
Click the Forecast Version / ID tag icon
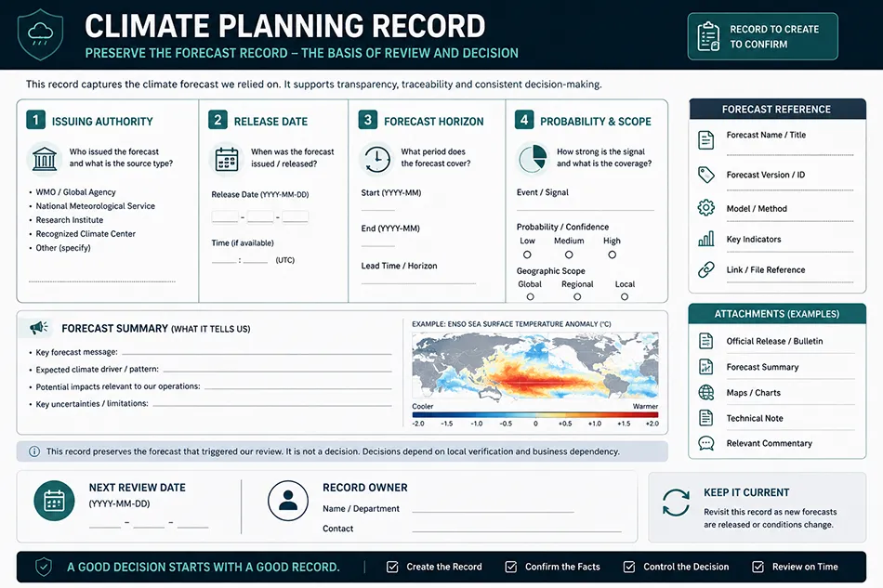(x=705, y=175)
